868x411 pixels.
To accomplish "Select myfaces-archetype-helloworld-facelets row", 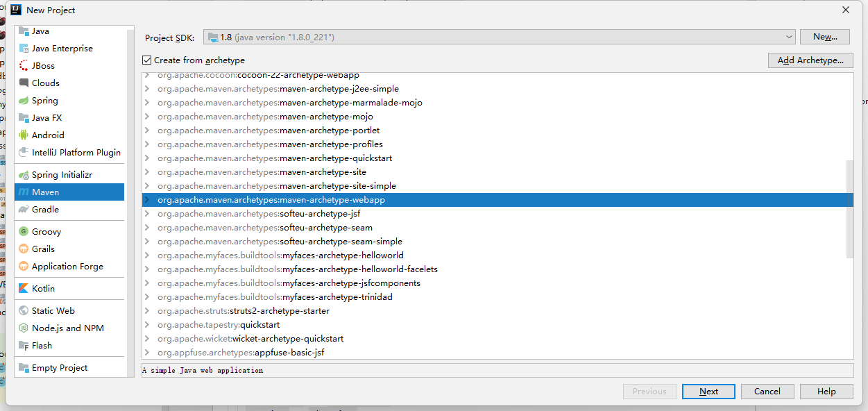I will [497, 269].
